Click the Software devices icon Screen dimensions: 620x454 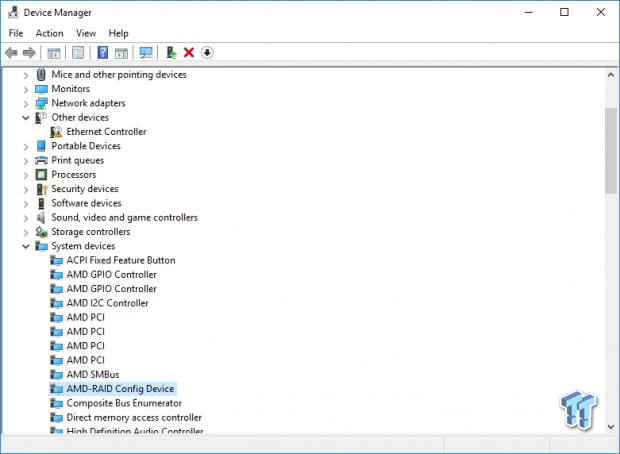(x=41, y=203)
